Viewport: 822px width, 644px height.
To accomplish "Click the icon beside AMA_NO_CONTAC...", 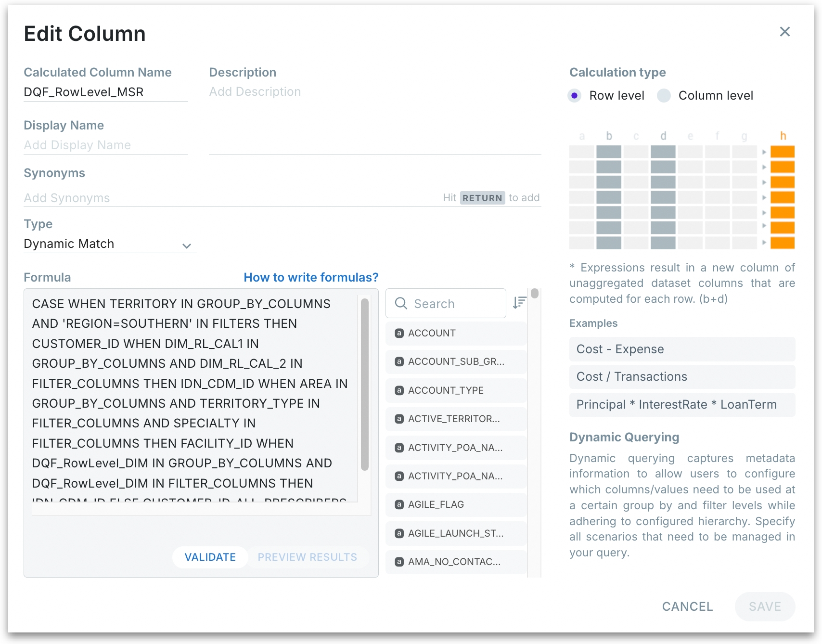I will click(x=399, y=562).
